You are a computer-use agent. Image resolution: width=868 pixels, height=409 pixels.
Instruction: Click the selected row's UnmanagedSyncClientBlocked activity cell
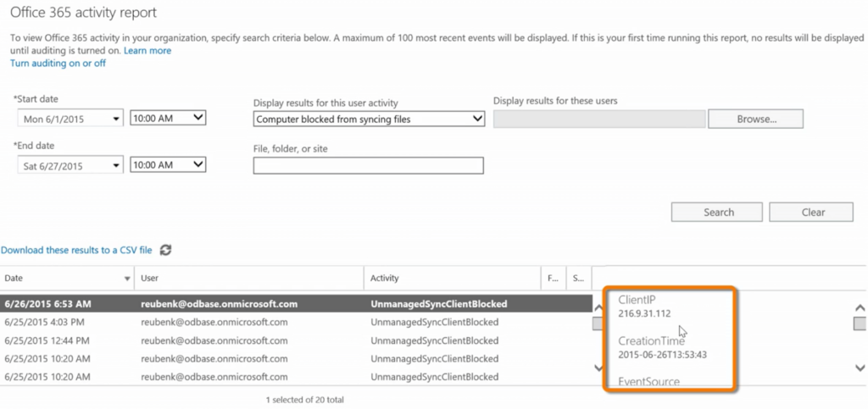pos(439,304)
